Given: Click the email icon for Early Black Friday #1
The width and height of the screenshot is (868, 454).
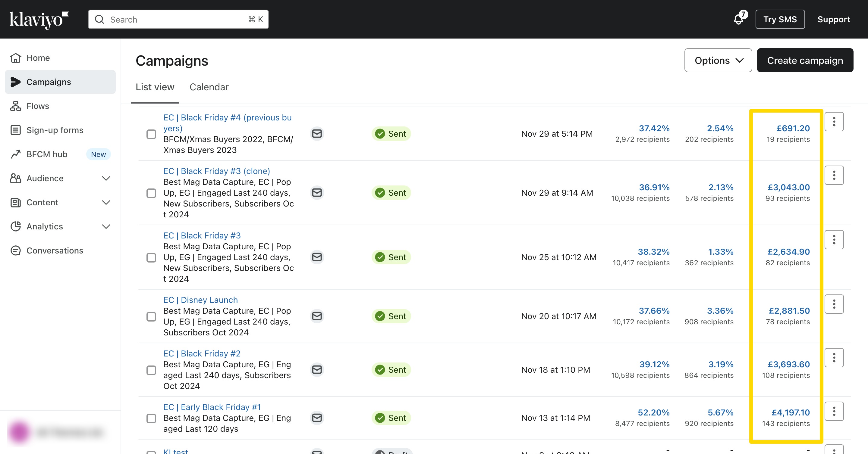Looking at the screenshot, I should point(317,418).
